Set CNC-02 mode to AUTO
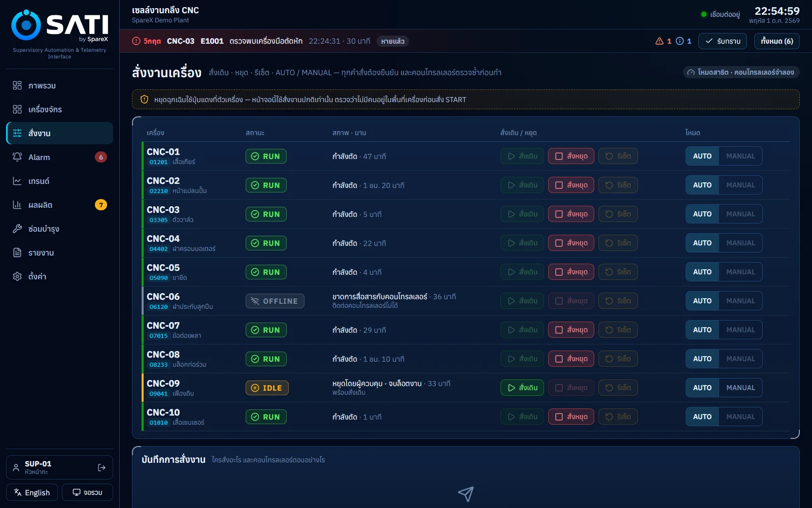 click(702, 185)
